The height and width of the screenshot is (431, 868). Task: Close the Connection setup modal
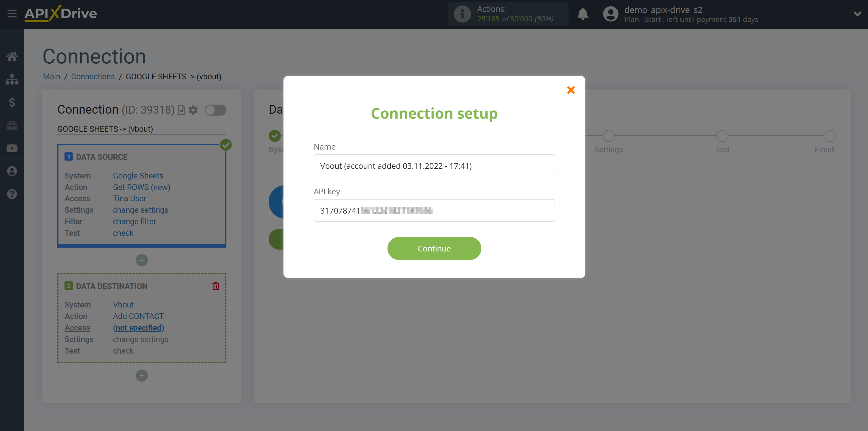click(570, 90)
